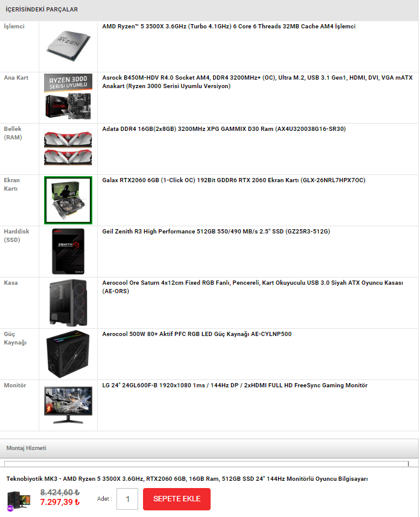This screenshot has height=517, width=420.
Task: Open the LG 24GL600F monitor thumbnail
Action: click(68, 405)
